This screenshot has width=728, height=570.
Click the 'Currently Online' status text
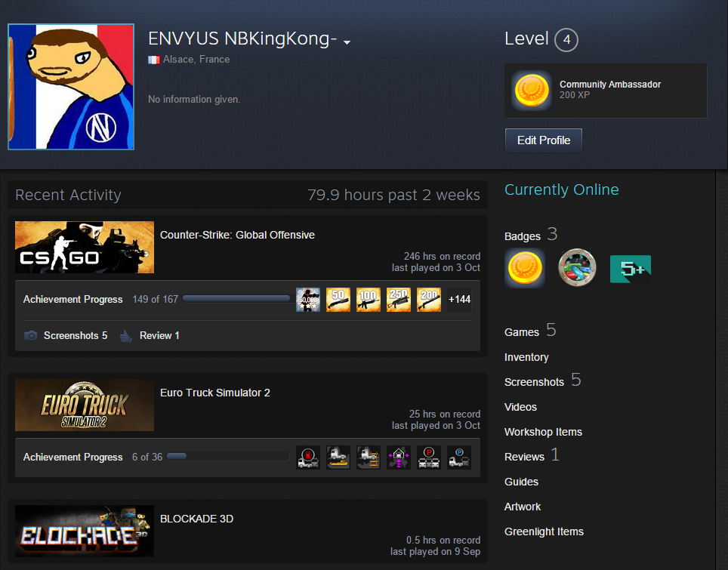[x=562, y=189]
